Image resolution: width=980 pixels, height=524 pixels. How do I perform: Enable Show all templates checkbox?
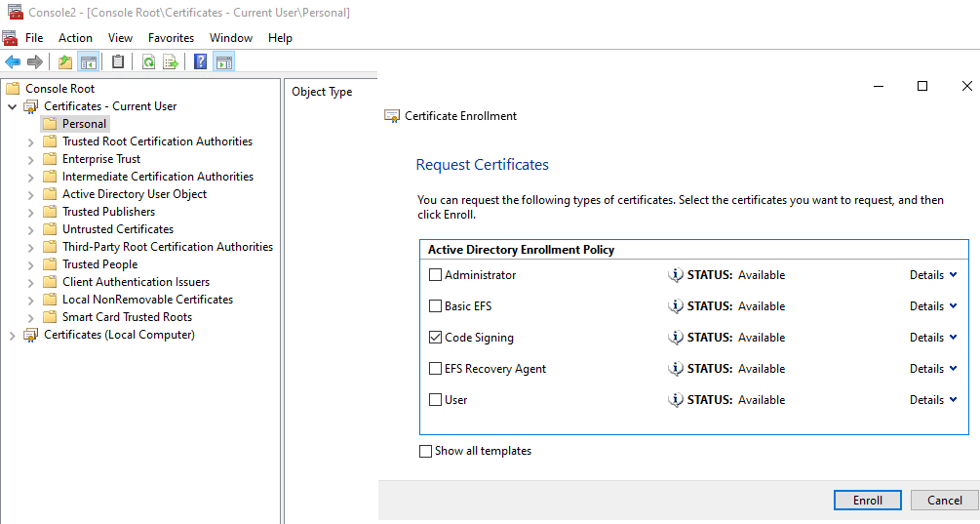425,452
